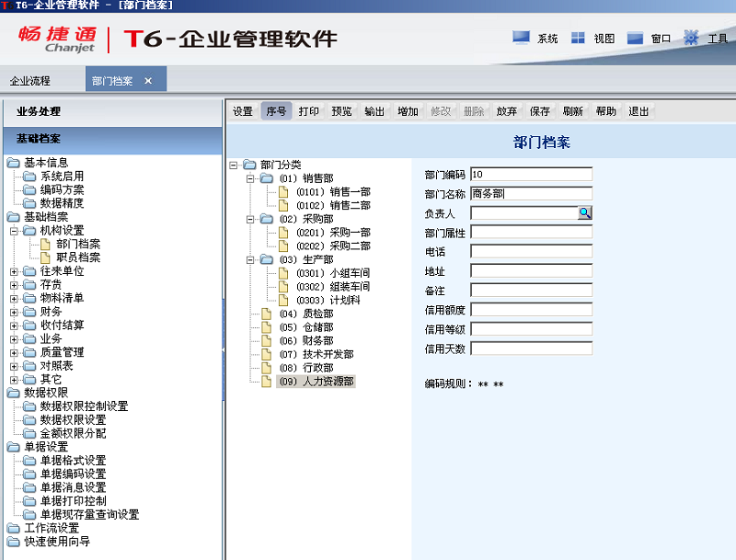The height and width of the screenshot is (560, 736).
Task: Click the 快速使用向导 folder icon
Action: click(x=13, y=542)
